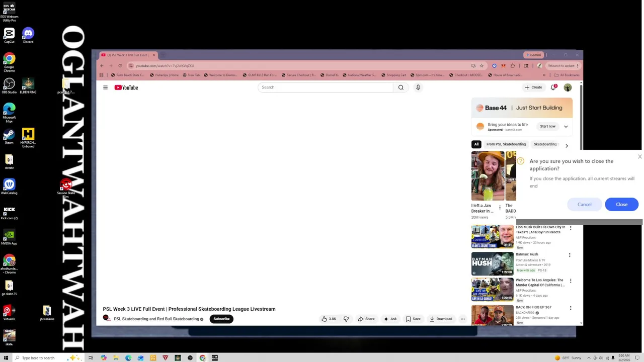Open Steam desktop shortcut

[x=9, y=136]
